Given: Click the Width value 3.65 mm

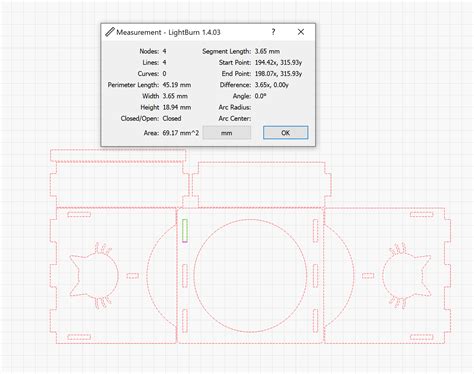Looking at the screenshot, I should [x=175, y=96].
